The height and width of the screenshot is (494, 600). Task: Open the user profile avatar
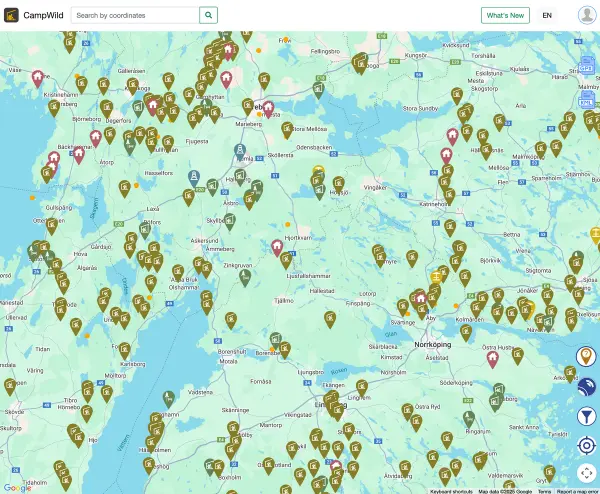click(587, 15)
